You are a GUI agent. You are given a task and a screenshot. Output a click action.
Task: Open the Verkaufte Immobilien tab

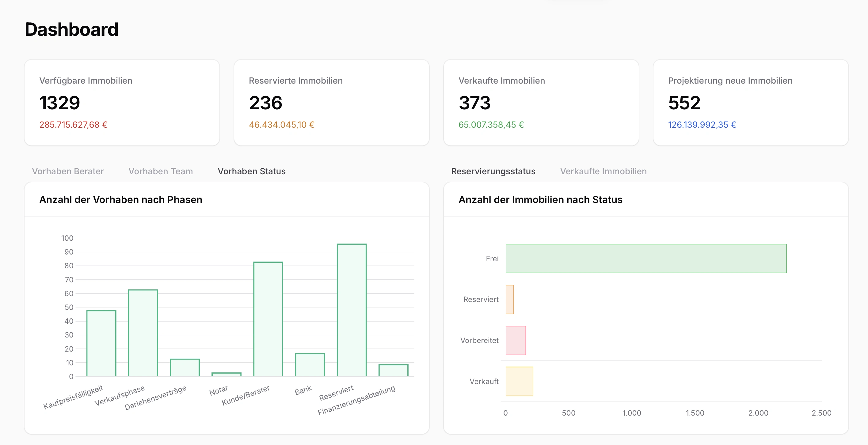[603, 171]
